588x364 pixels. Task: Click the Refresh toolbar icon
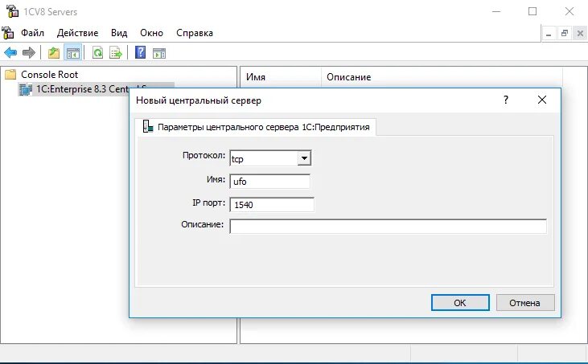97,53
